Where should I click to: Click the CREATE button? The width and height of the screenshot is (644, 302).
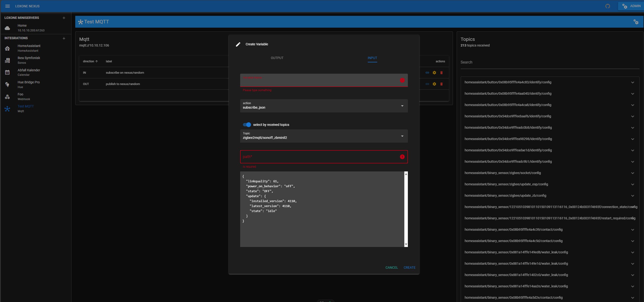click(410, 268)
